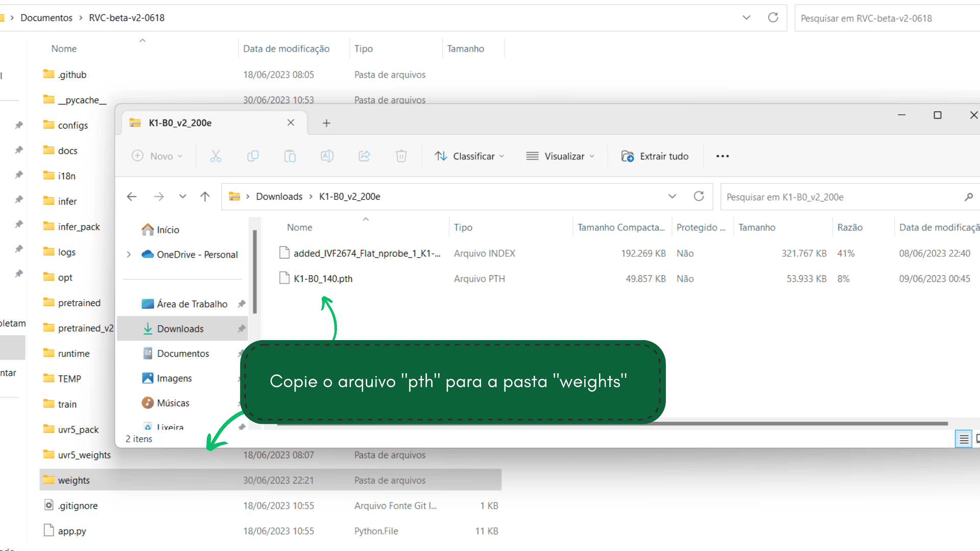The width and height of the screenshot is (980, 551).
Task: Open the Visualizar view dropdown
Action: click(560, 156)
